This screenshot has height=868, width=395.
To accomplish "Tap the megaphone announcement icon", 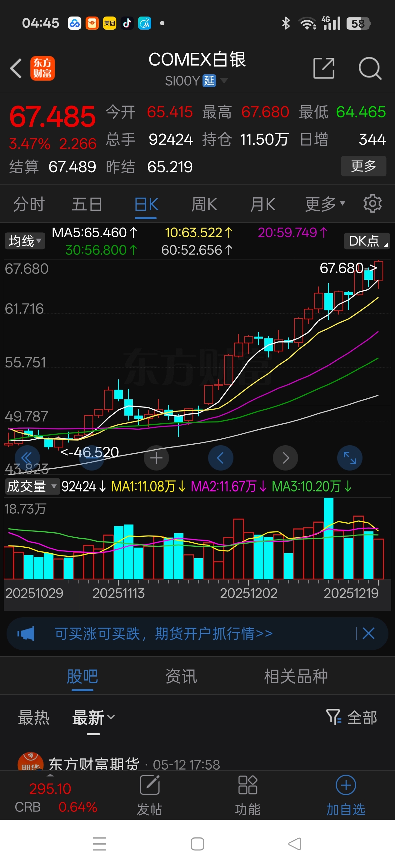I will [x=26, y=634].
